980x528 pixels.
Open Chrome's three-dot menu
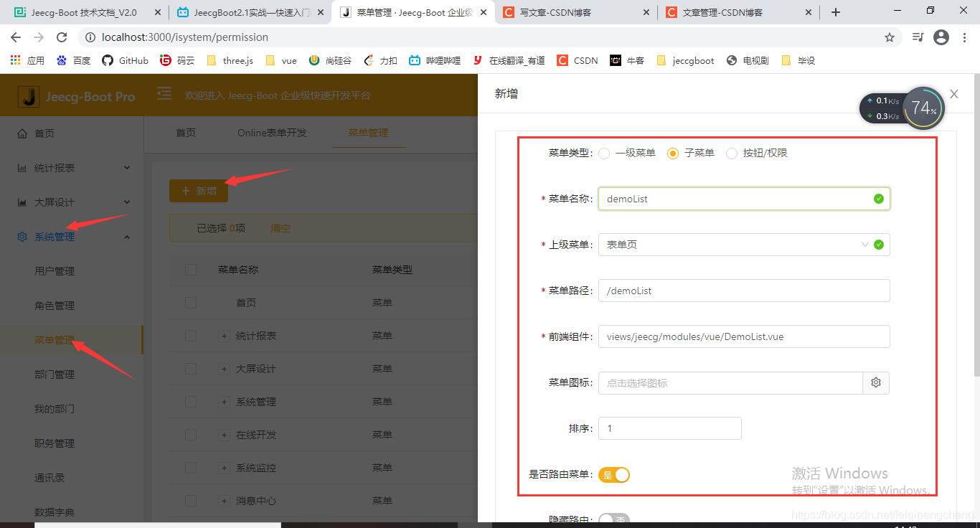point(964,37)
